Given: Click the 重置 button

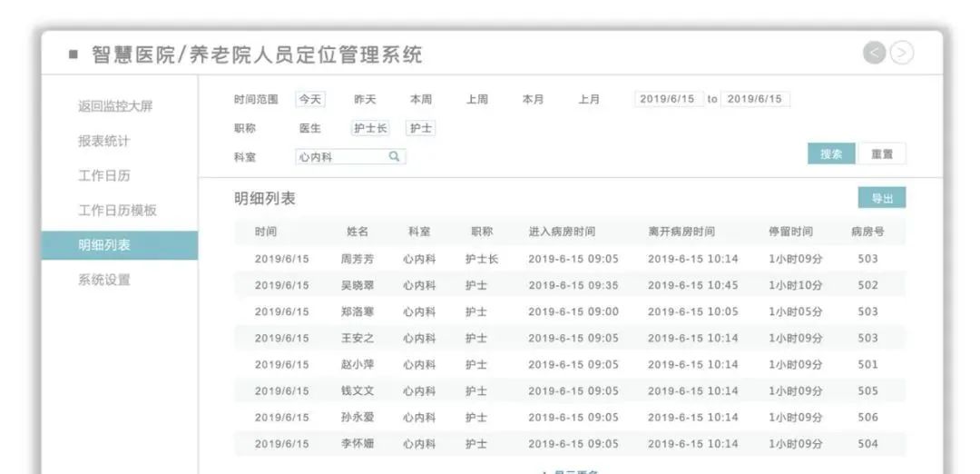Looking at the screenshot, I should point(882,154).
